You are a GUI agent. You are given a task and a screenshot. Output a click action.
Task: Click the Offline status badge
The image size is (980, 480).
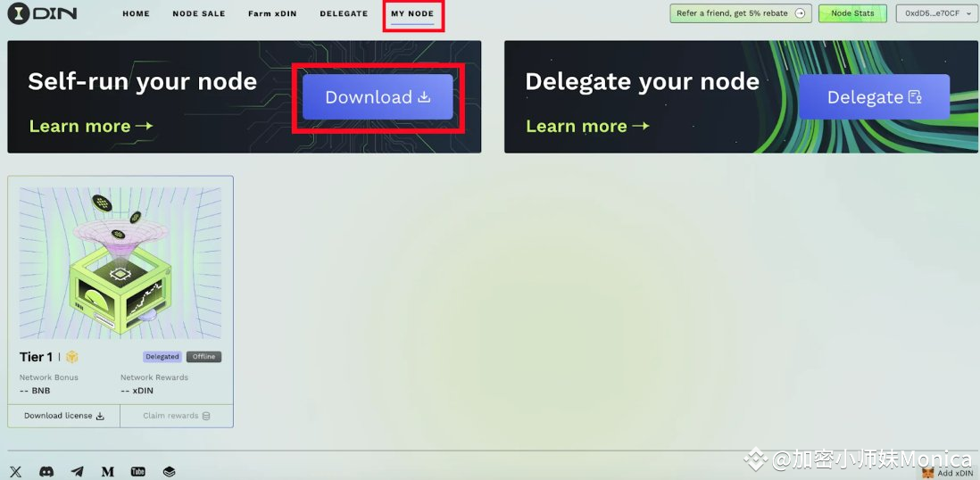click(x=203, y=357)
